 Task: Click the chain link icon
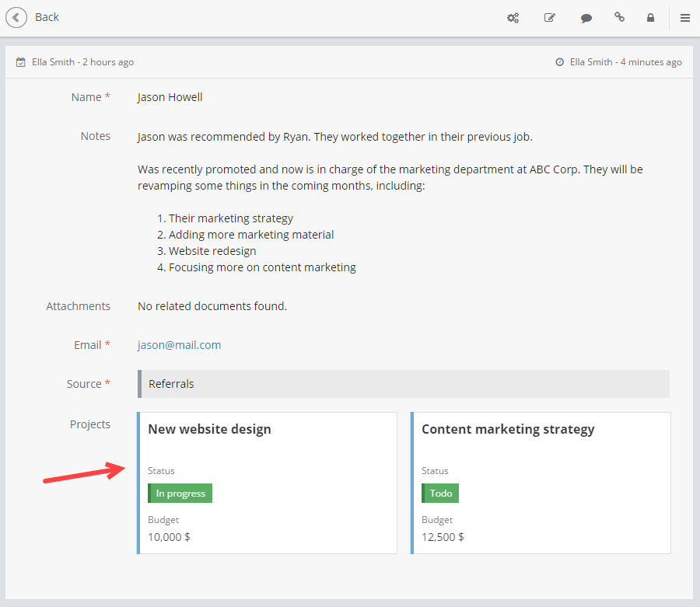[x=619, y=17]
